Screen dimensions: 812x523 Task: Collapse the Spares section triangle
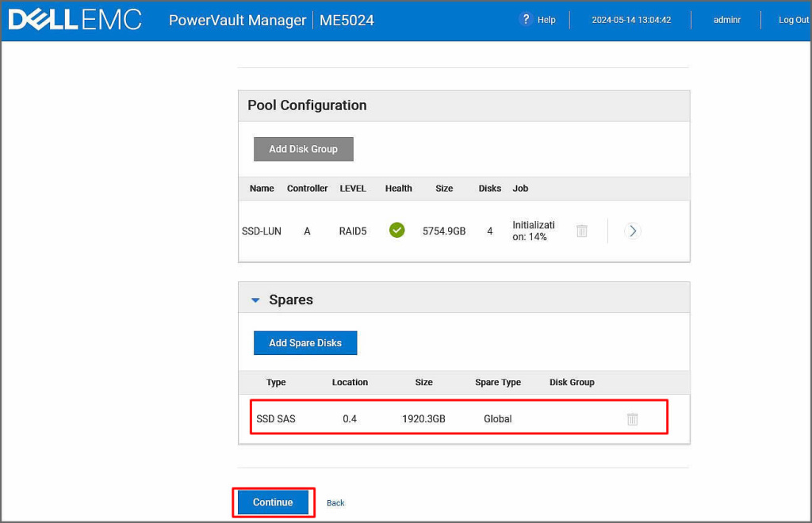tap(255, 300)
